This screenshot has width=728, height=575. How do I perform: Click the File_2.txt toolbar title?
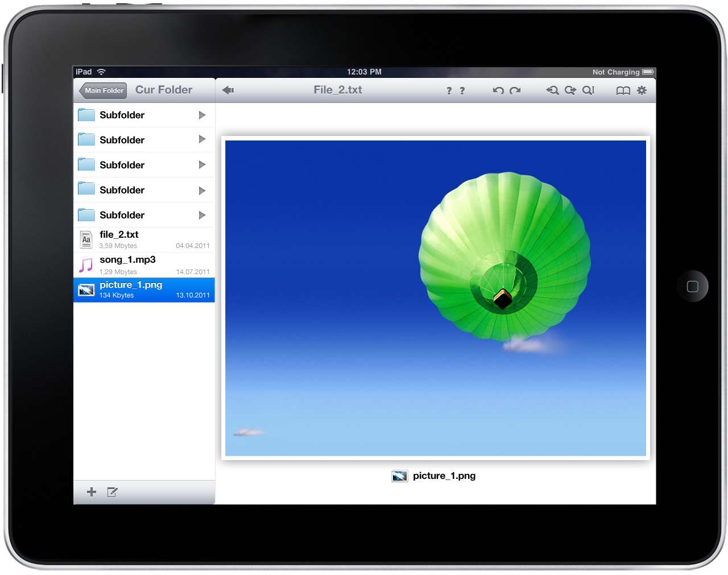tap(338, 90)
